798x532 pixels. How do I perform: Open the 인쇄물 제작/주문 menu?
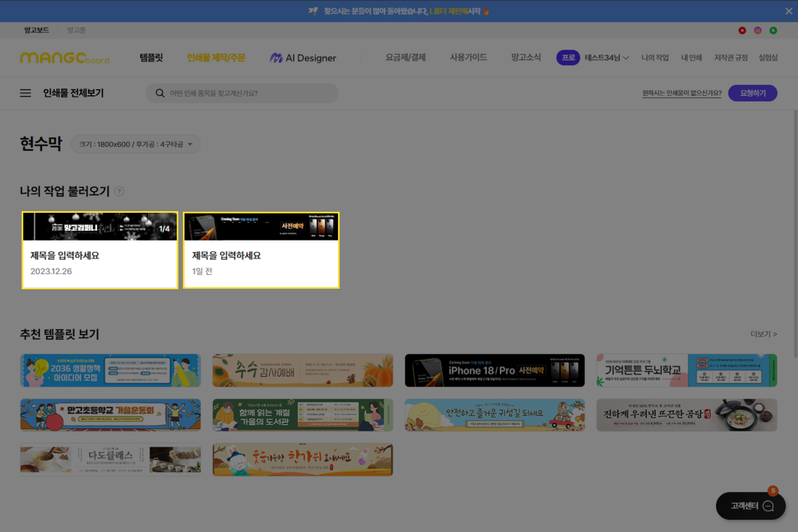coord(216,58)
